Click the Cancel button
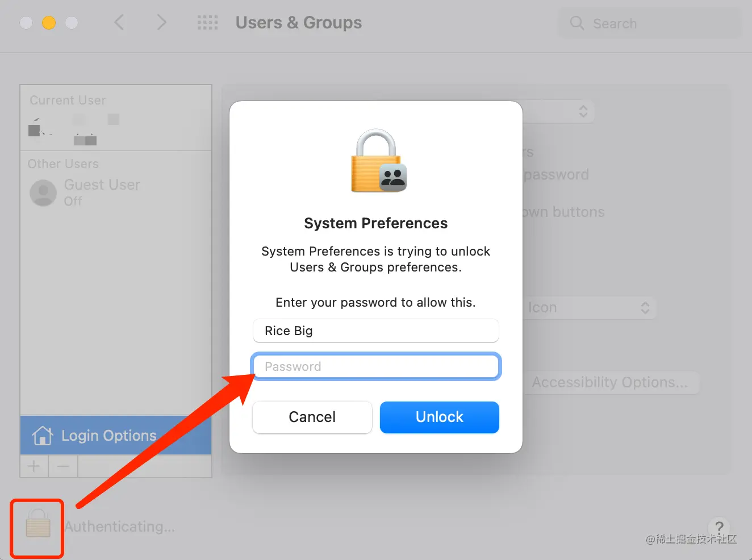 tap(312, 417)
